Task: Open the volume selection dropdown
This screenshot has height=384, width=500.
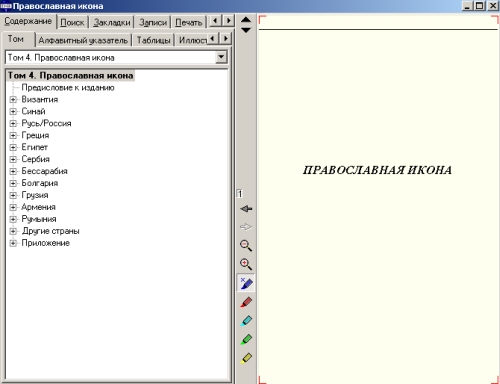Action: (221, 57)
